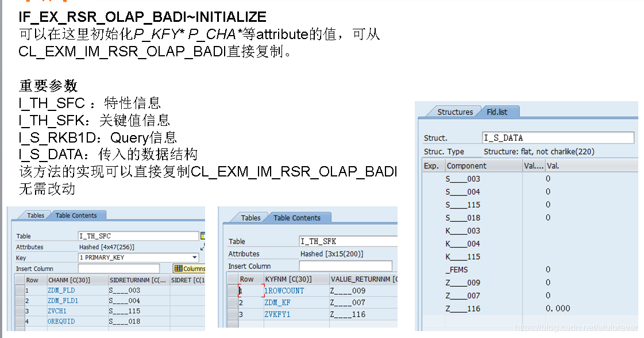Select Table Contents tab in I_TH_SFK panel
Screen dimensions: 644x338
click(x=297, y=218)
